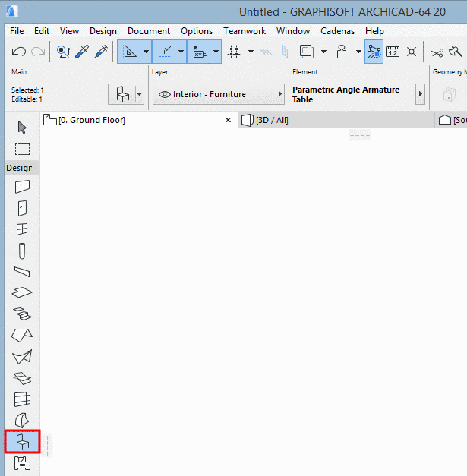Close the Ground Floor tab

pyautogui.click(x=228, y=120)
